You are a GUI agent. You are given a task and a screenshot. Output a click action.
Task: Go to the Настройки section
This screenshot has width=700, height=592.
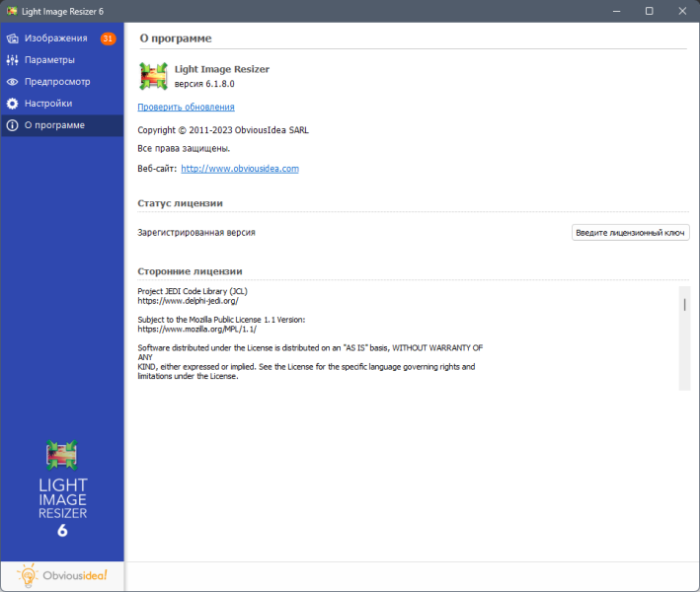tap(62, 104)
